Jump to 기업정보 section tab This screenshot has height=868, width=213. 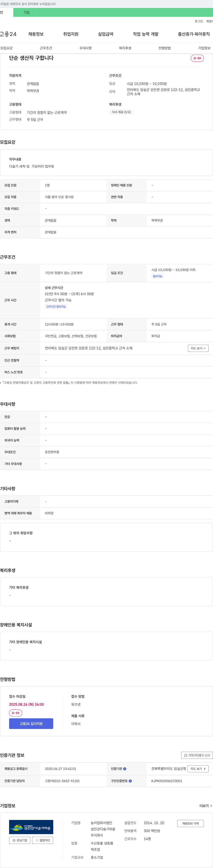click(x=204, y=48)
